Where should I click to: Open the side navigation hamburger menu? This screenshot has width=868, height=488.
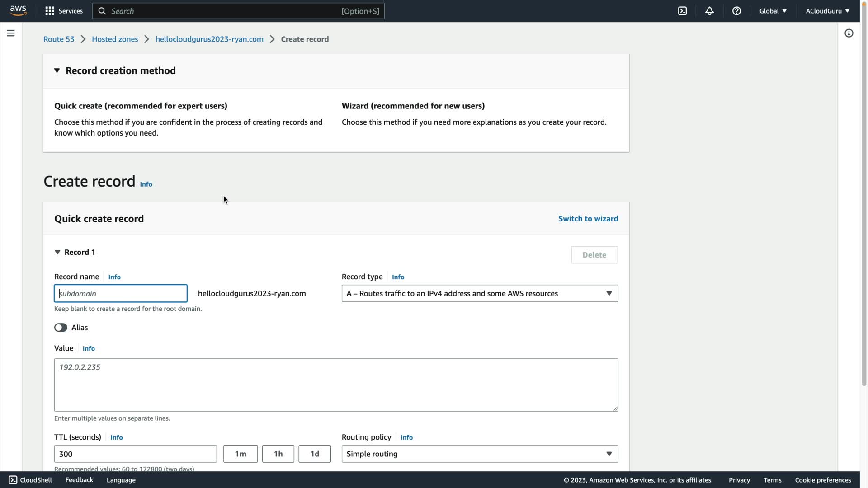tap(11, 33)
